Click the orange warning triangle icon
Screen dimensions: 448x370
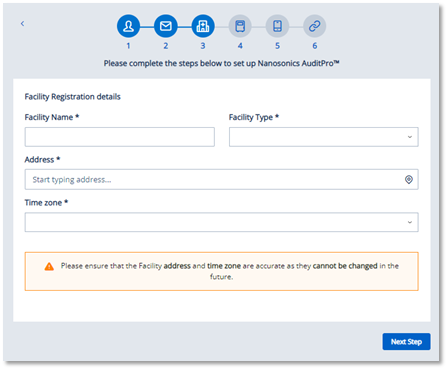(49, 266)
